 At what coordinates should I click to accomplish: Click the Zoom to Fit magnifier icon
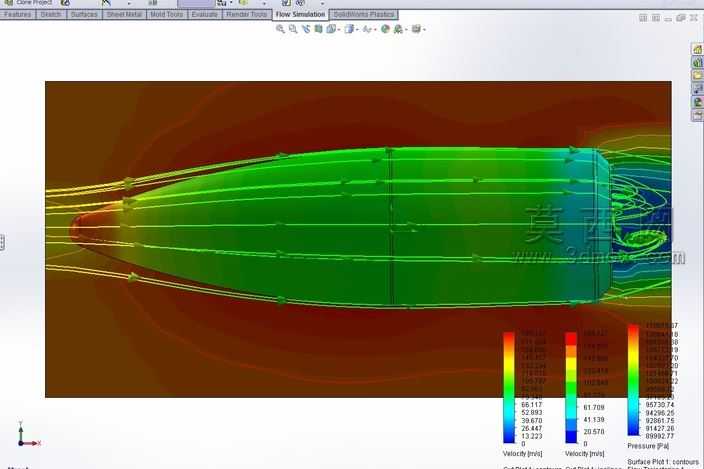coord(280,29)
